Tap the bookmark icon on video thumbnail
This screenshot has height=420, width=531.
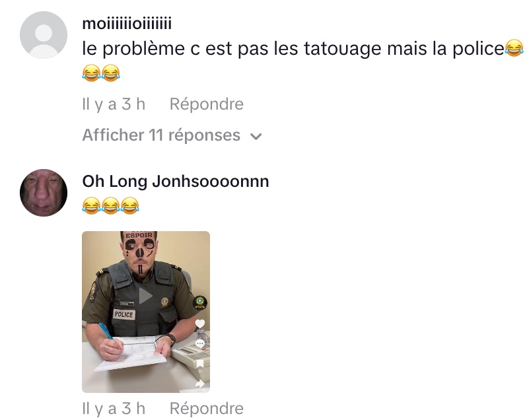[200, 364]
